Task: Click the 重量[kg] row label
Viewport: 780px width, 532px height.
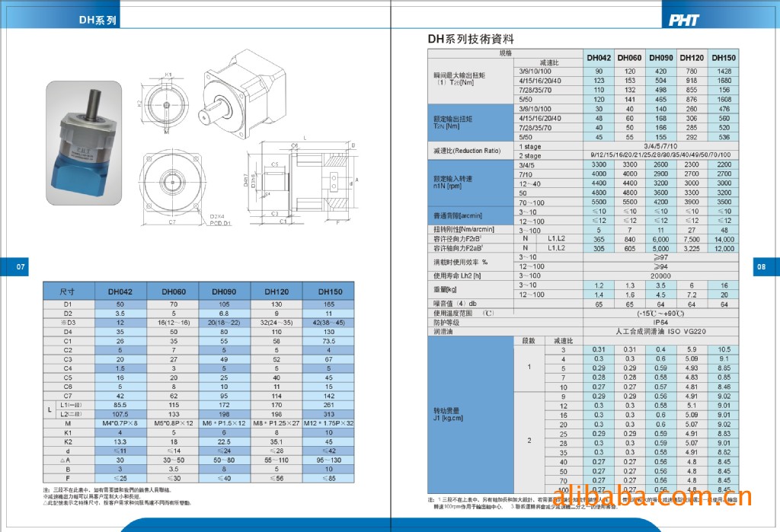Action: point(445,289)
